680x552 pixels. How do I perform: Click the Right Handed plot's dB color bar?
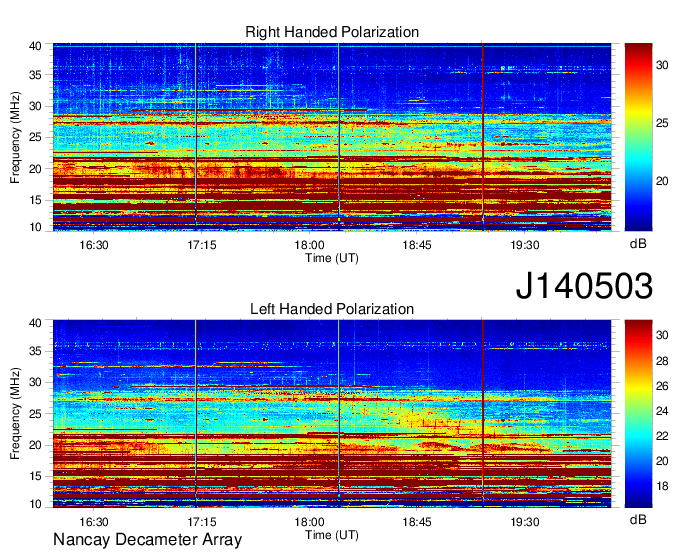point(638,137)
